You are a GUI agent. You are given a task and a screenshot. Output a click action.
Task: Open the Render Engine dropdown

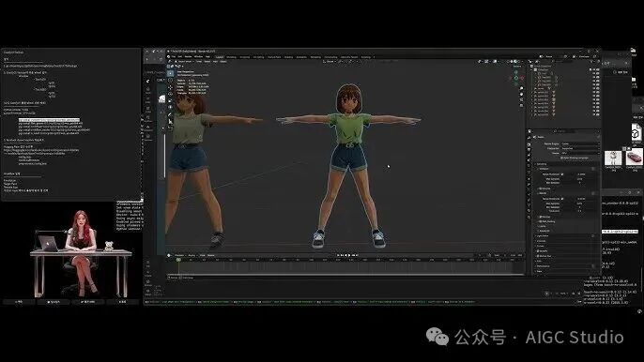point(580,143)
